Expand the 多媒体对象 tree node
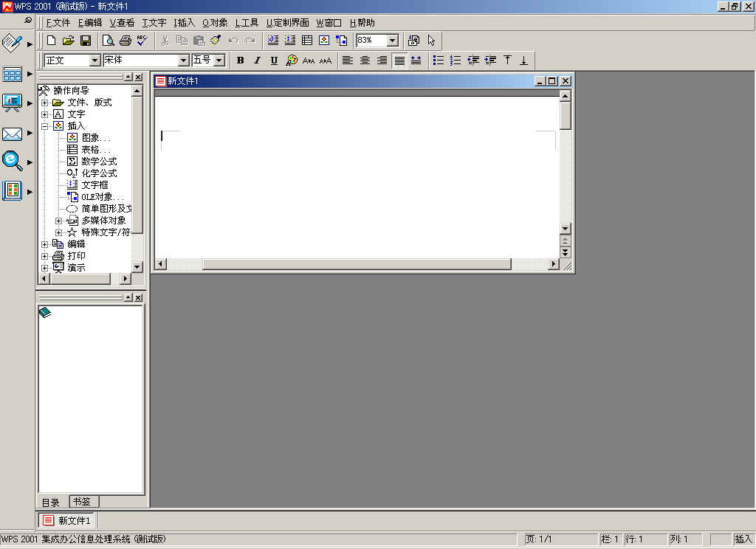 click(x=58, y=221)
